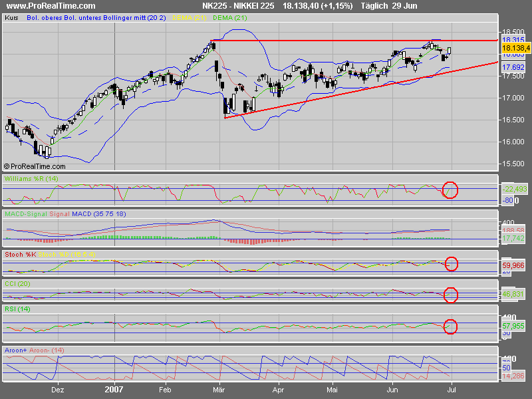Click the red circle on RSI panel

coord(450,326)
